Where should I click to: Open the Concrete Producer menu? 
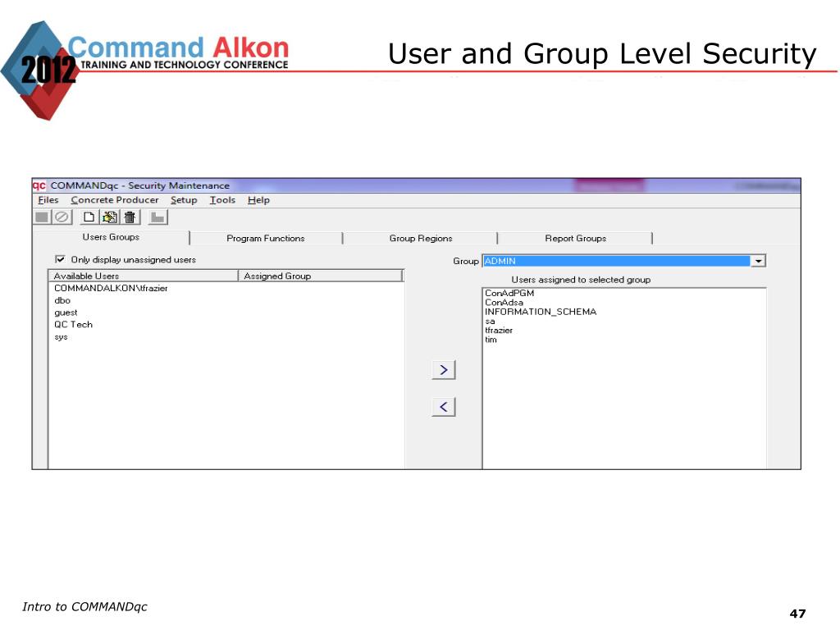point(115,200)
